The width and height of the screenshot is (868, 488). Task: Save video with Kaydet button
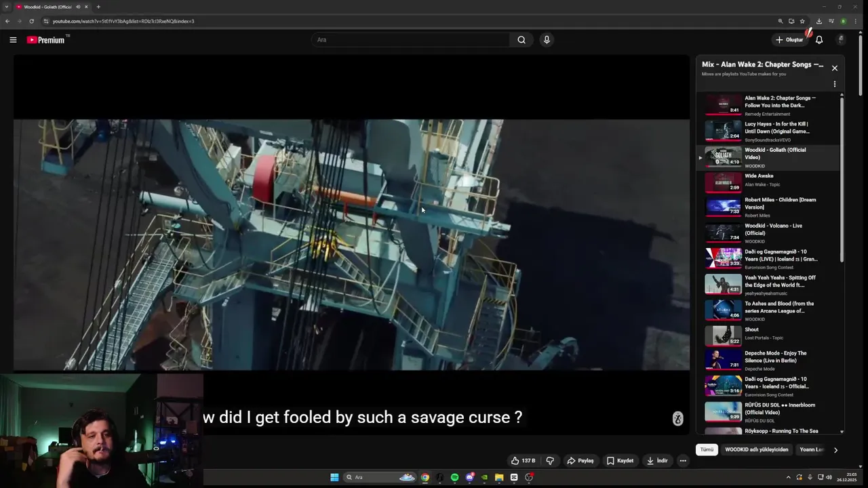pos(620,461)
